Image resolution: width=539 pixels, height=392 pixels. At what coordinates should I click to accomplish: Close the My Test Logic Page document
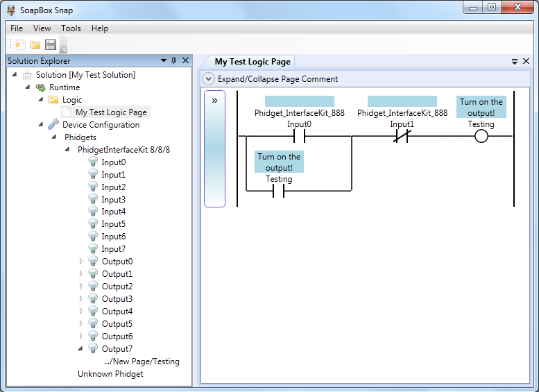coord(526,61)
